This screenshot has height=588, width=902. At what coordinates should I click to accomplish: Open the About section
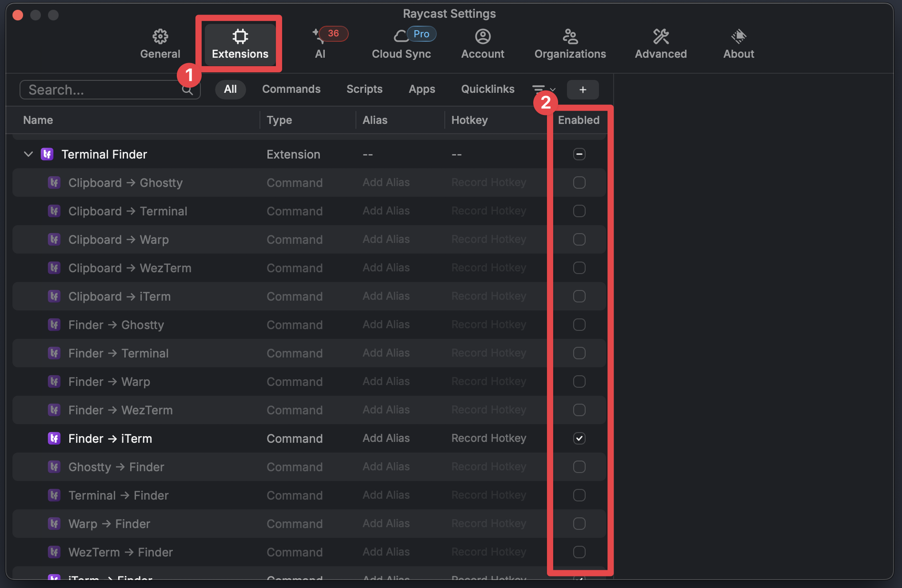click(738, 43)
